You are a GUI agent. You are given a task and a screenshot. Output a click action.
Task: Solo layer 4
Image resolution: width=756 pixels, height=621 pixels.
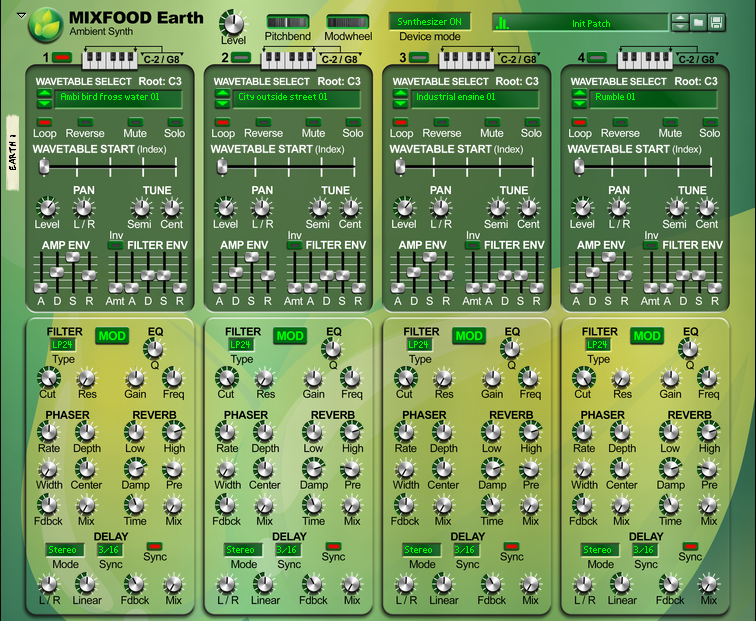click(x=710, y=122)
